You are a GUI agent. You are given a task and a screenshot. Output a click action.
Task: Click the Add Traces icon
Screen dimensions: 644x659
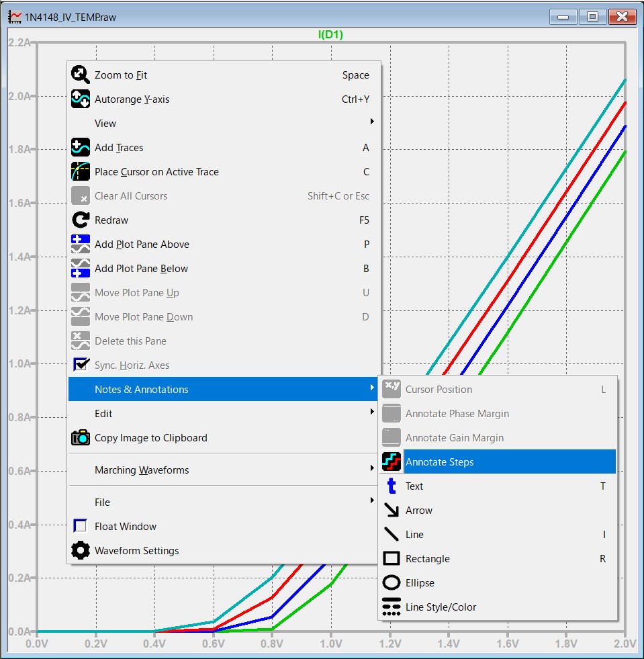click(81, 148)
